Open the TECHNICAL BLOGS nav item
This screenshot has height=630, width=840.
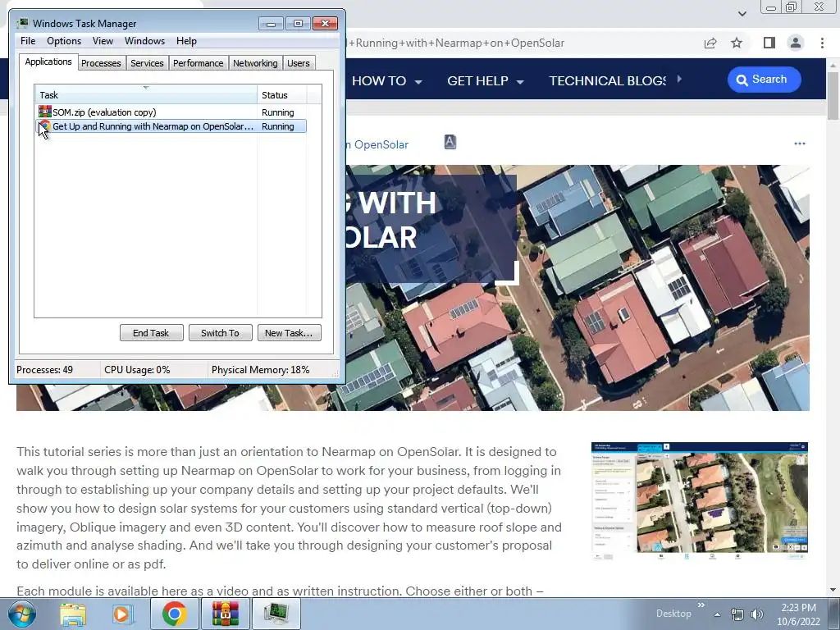point(608,81)
